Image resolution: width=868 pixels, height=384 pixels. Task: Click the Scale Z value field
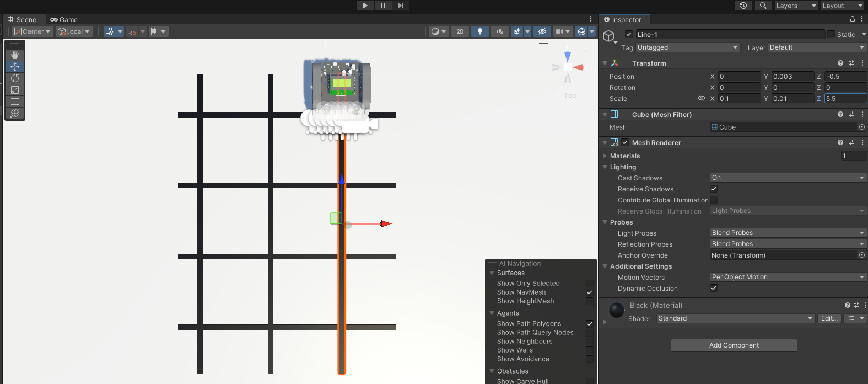click(x=845, y=99)
